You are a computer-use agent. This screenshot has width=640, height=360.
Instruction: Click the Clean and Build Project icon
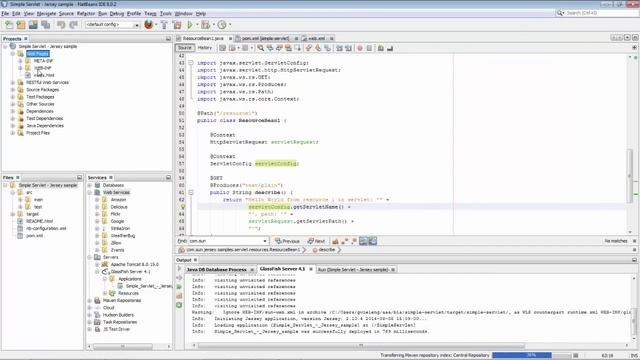(x=177, y=25)
